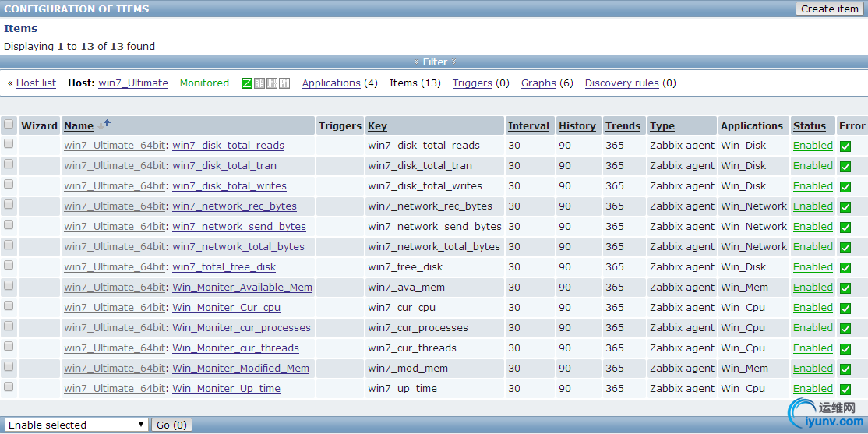The width and height of the screenshot is (868, 434).
Task: Open the Win_Moniter_Modified_Mem item
Action: [x=241, y=368]
